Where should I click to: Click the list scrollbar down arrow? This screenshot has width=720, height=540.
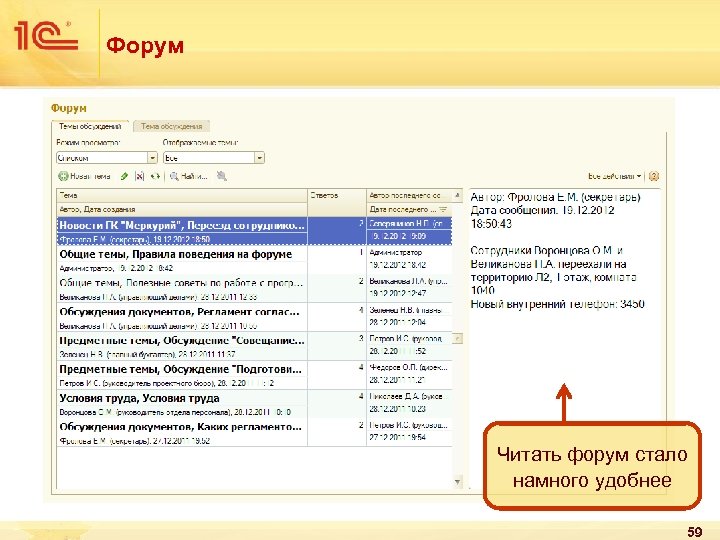(x=457, y=482)
